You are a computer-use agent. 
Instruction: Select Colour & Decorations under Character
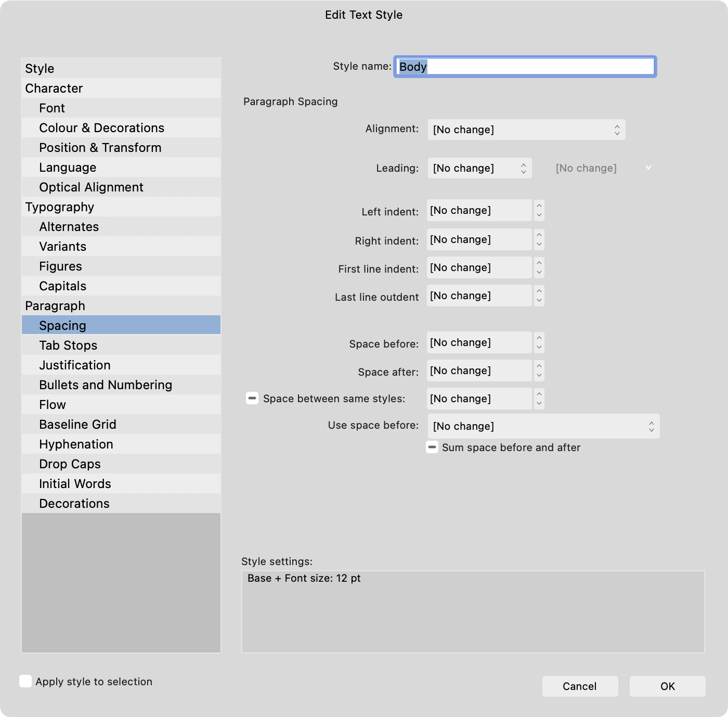coord(102,127)
